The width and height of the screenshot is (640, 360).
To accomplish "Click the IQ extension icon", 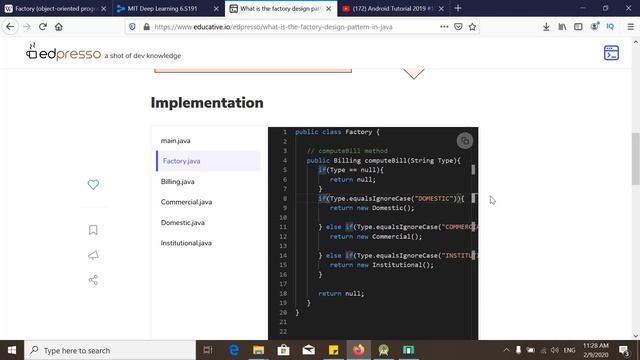I will [x=610, y=27].
